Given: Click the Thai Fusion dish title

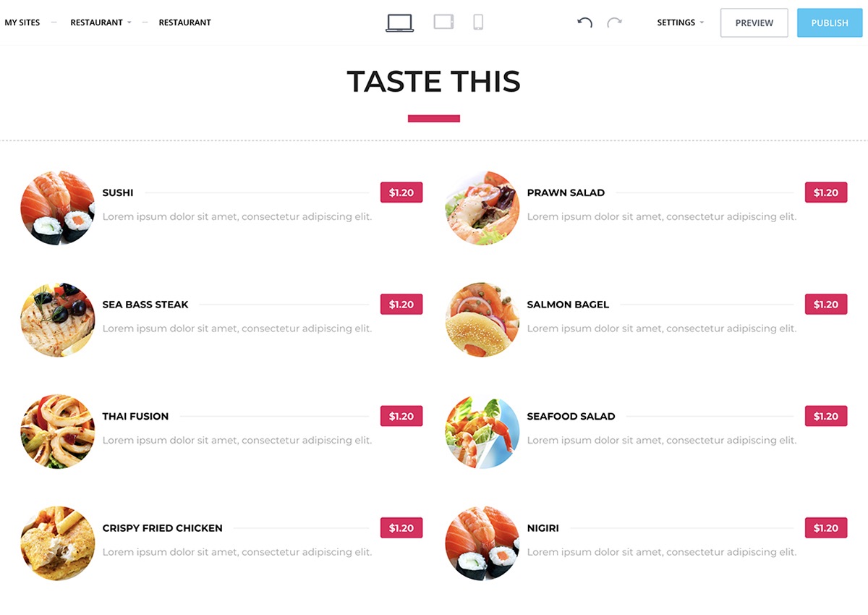Looking at the screenshot, I should click(135, 416).
